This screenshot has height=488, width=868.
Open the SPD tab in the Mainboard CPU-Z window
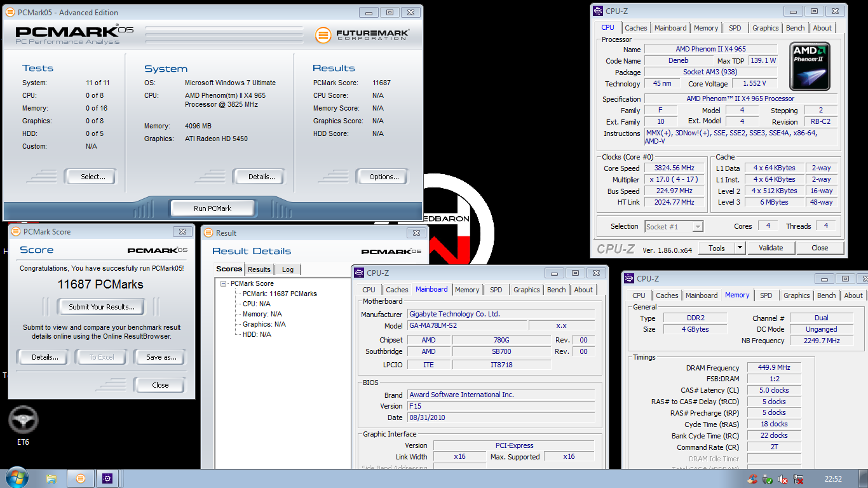coord(496,290)
